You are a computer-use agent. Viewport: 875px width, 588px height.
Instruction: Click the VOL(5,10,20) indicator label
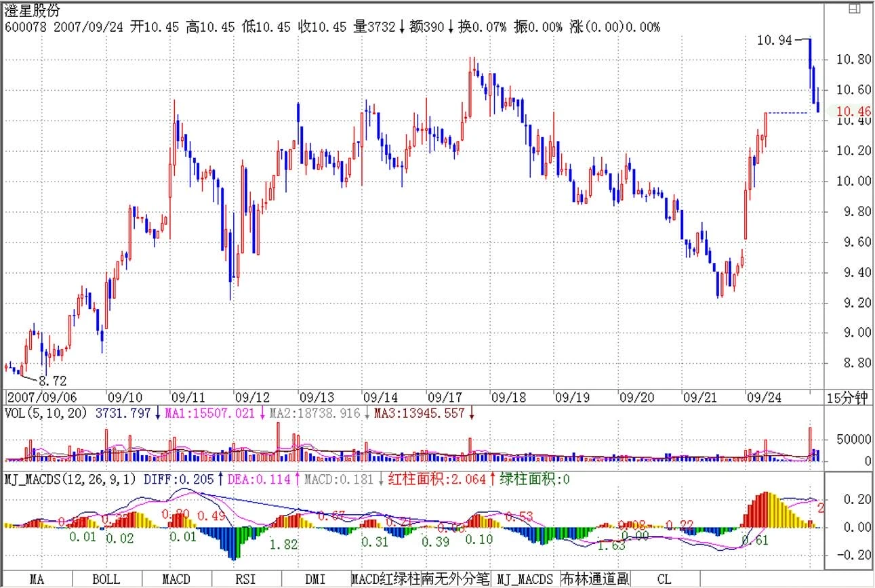(x=46, y=413)
